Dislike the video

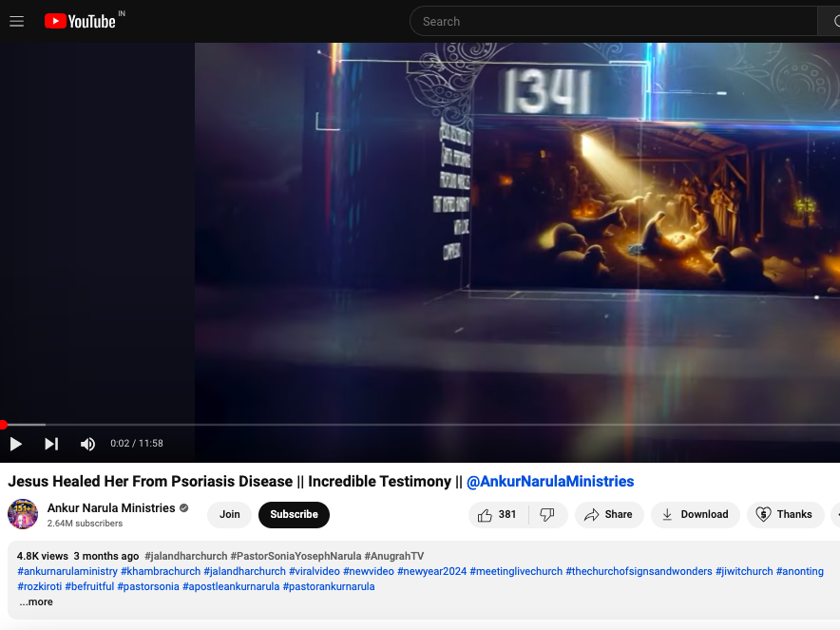547,514
